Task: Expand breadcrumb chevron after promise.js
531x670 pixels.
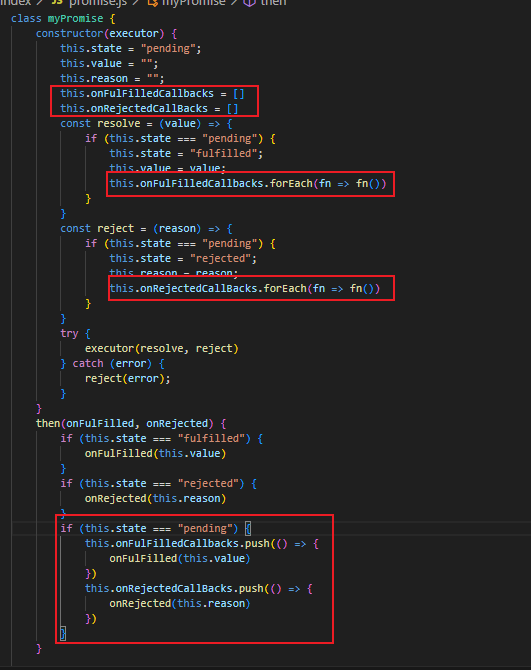Action: (x=137, y=3)
